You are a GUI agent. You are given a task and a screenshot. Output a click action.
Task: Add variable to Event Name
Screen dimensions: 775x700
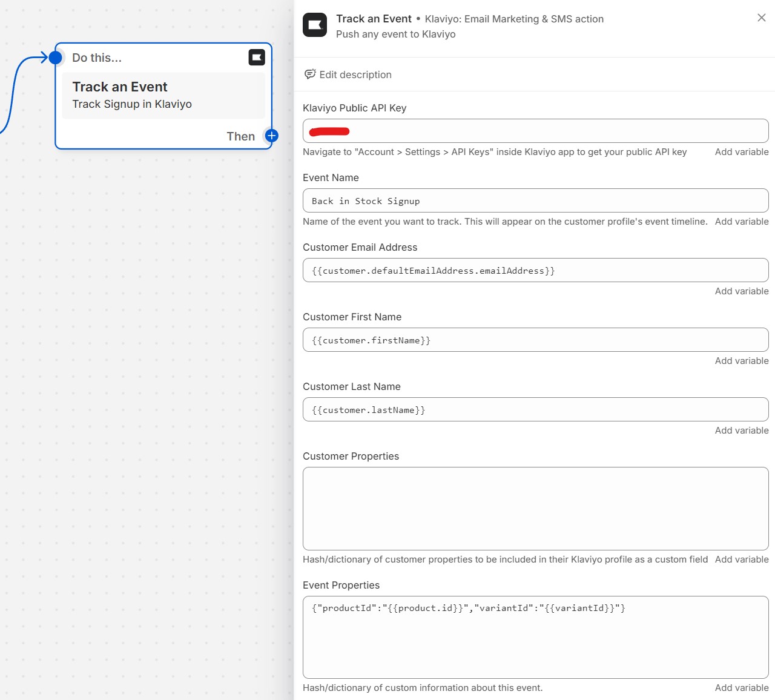click(x=742, y=222)
